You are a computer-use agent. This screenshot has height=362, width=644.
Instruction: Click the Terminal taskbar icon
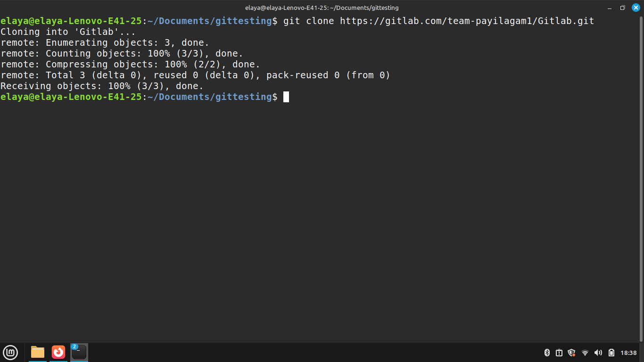79,352
